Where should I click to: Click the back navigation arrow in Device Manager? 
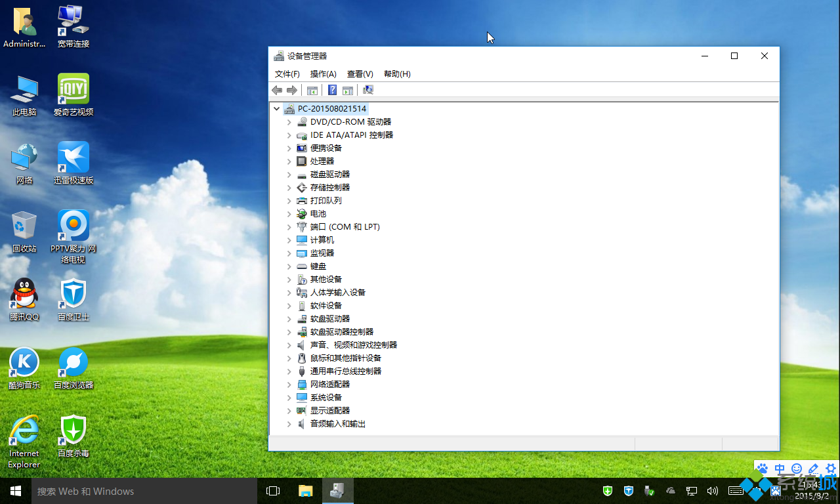pos(276,90)
